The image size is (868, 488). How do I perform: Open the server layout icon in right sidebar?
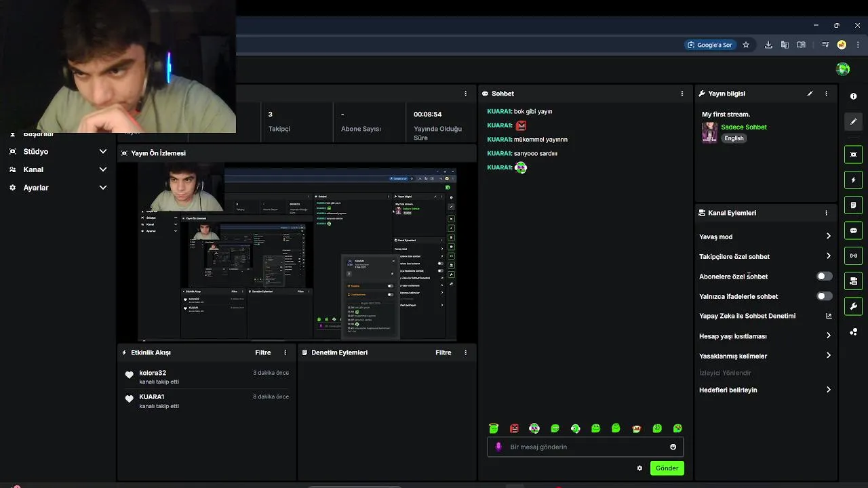[x=853, y=281]
